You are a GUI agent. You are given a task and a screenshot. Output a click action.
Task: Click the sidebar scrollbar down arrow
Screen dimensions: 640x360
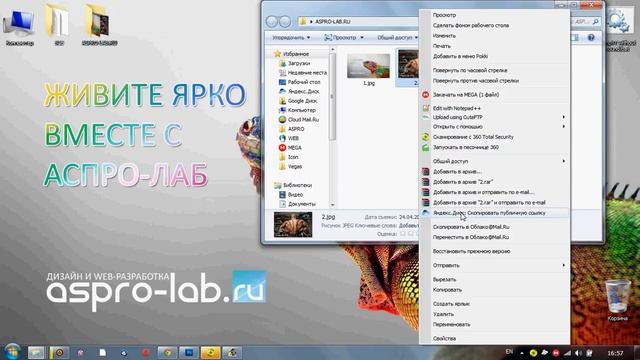coord(332,204)
